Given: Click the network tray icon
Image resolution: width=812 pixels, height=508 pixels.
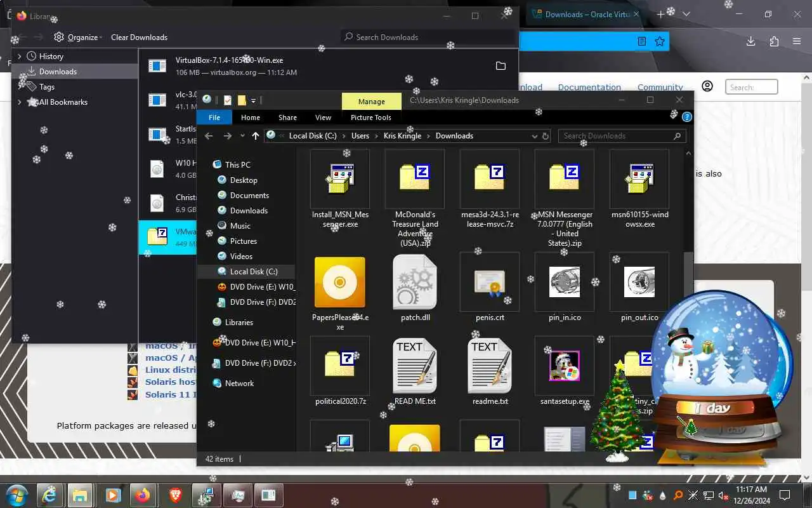Looking at the screenshot, I should [708, 495].
